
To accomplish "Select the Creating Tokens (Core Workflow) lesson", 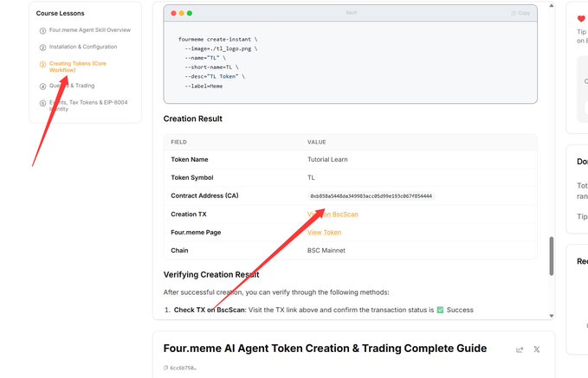I will pos(78,67).
